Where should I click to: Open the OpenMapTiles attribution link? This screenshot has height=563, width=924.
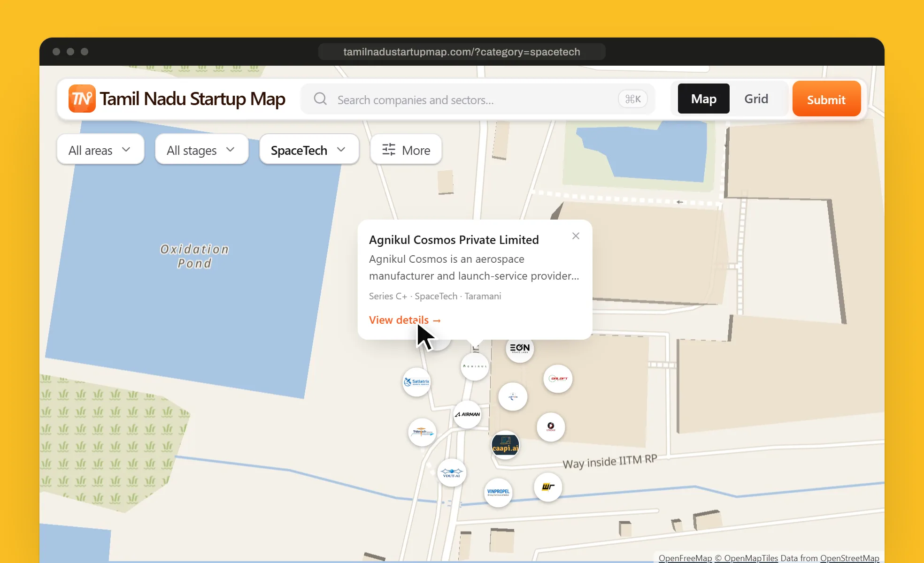pyautogui.click(x=746, y=558)
